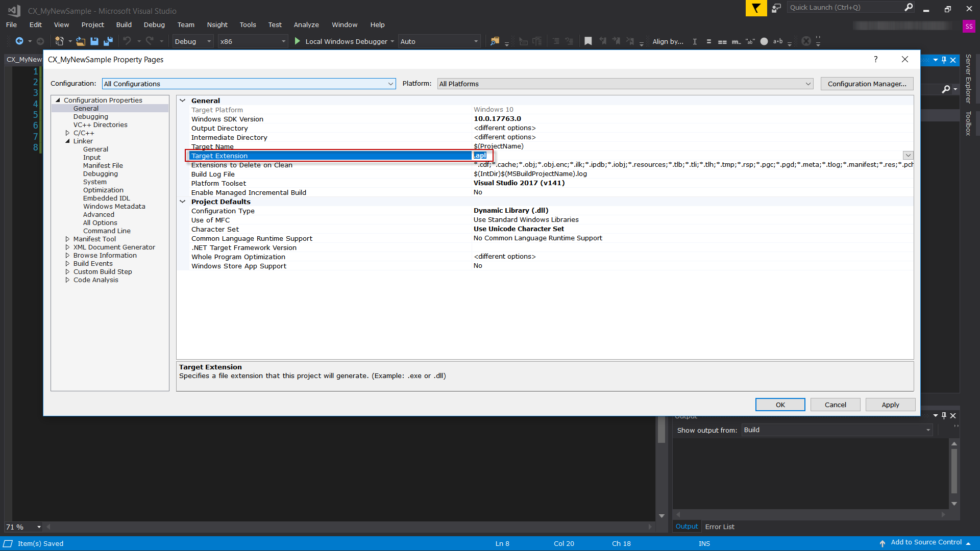
Task: Click the yellow notifications filter flag icon
Action: [x=756, y=8]
